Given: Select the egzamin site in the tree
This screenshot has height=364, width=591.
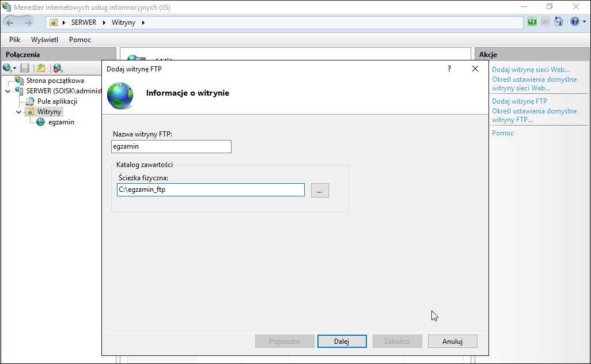Looking at the screenshot, I should pos(61,122).
